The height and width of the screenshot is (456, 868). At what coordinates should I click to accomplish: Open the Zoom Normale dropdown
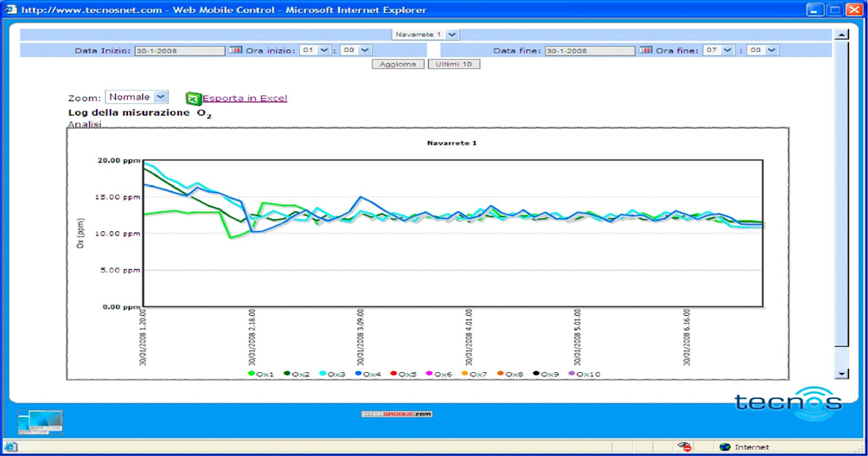click(160, 97)
